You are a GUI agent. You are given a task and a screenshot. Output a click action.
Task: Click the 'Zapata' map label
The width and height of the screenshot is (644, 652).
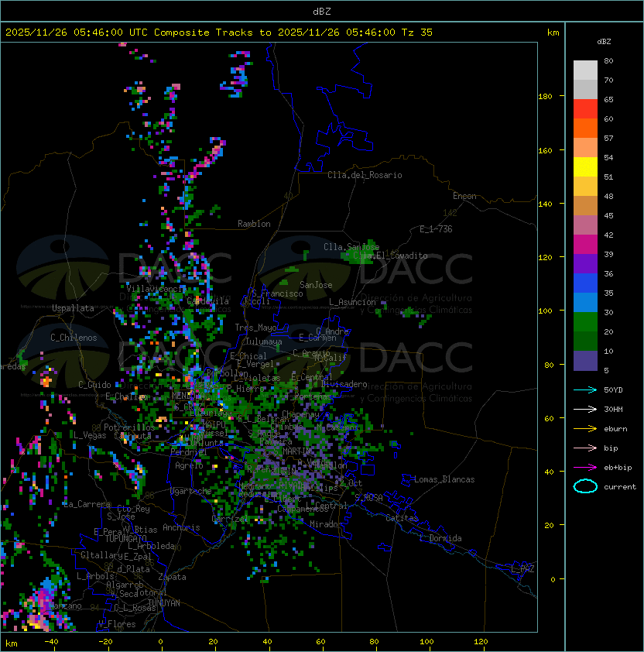click(172, 577)
